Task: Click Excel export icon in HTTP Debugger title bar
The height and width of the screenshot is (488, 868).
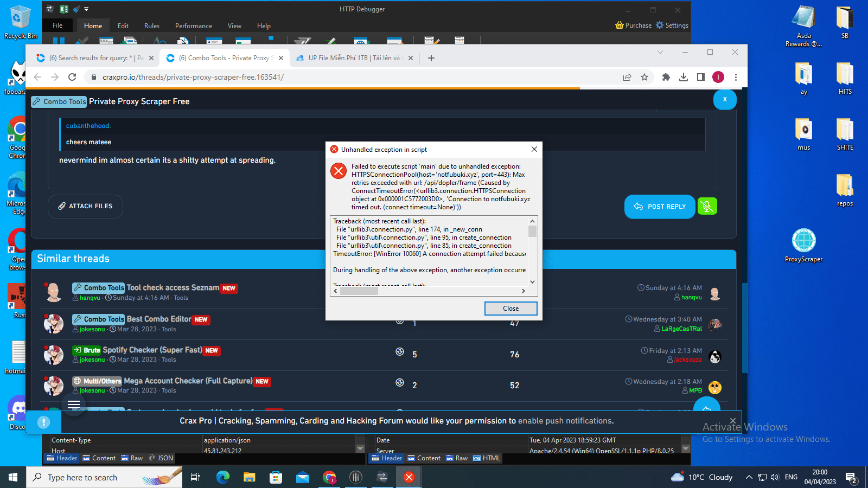Action: [64, 9]
